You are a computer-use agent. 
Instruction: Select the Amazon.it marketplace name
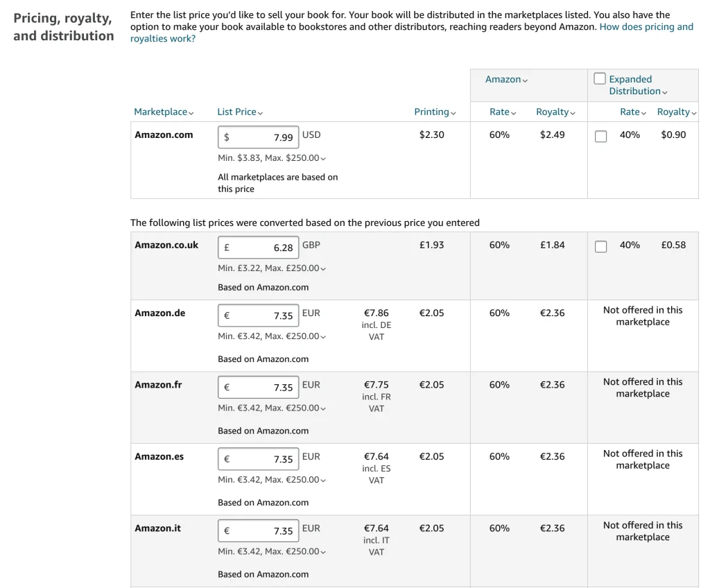(157, 528)
